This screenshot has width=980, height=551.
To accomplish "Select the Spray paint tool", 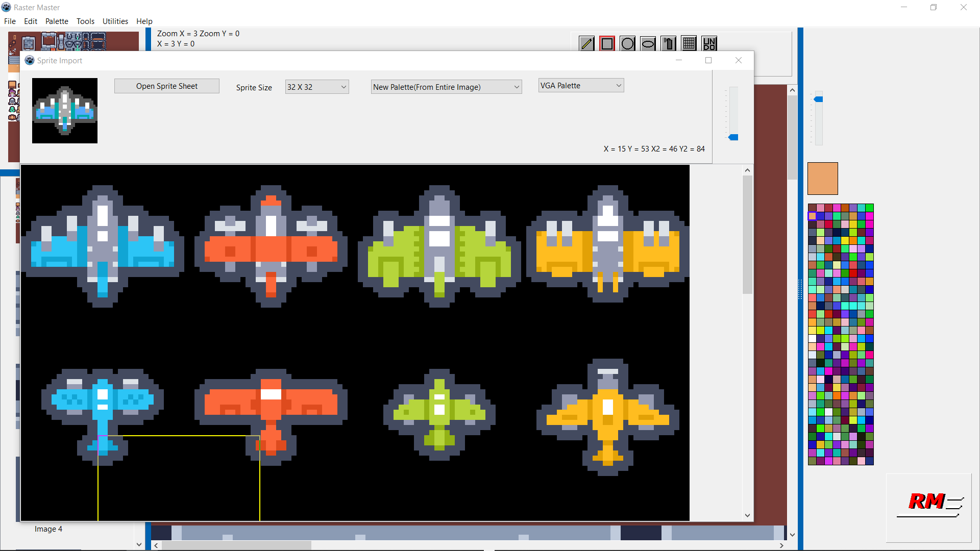I will pos(668,43).
